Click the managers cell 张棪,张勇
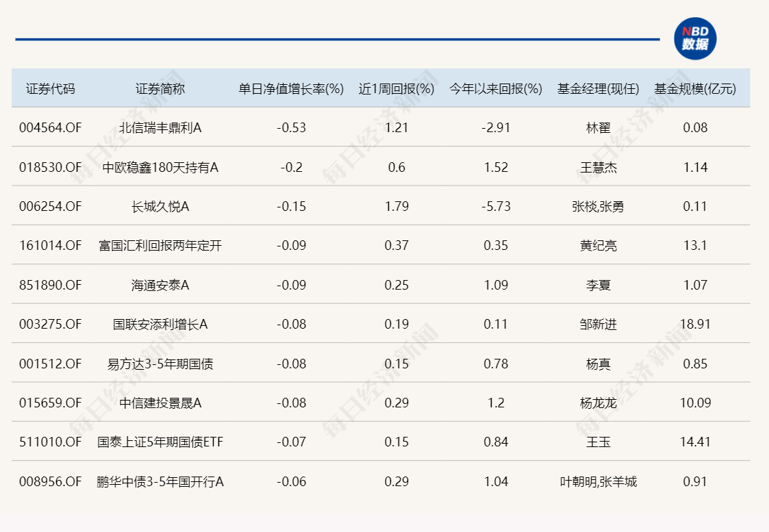Screen dimensions: 769x532 coord(598,206)
